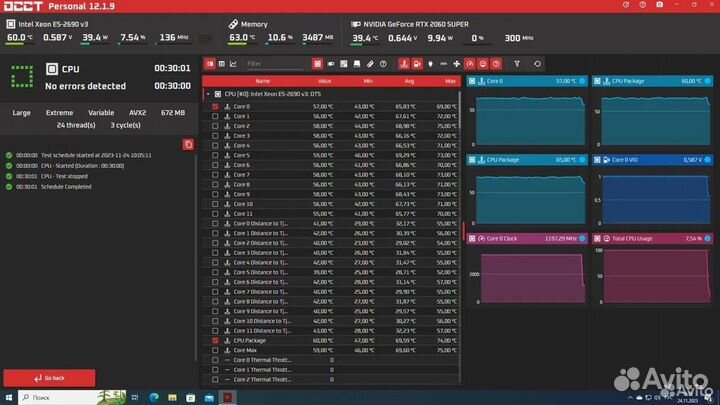Toggle the temperature thermometer filter
The image size is (720, 405).
404,64
